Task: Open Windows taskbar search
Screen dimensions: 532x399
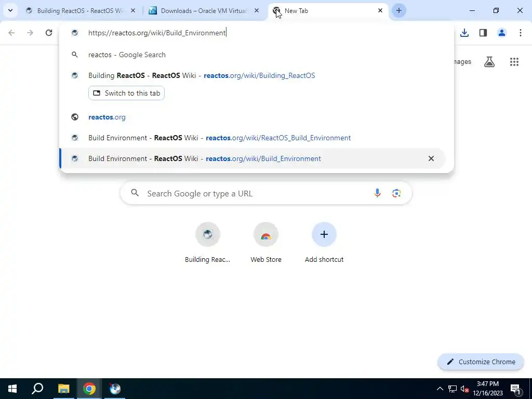Action: [37, 389]
